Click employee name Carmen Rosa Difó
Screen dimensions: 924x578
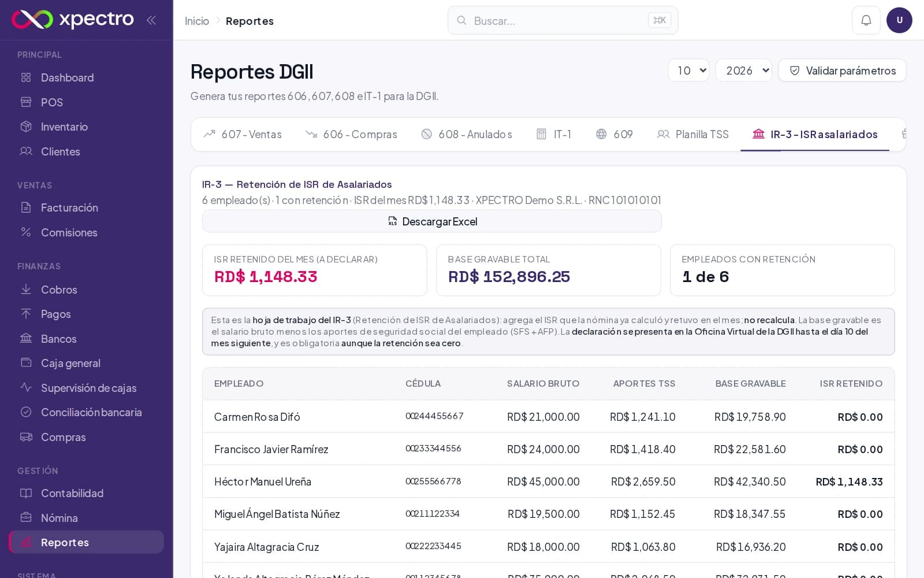pos(257,417)
